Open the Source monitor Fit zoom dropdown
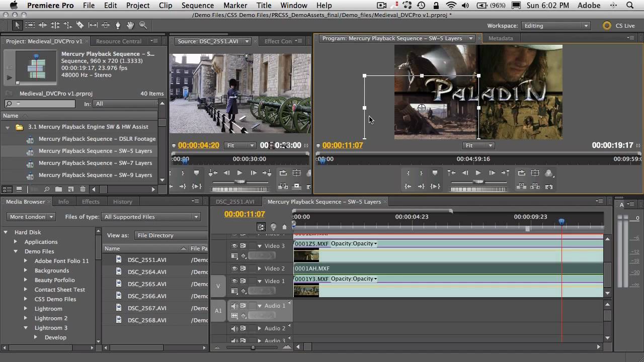644x362 pixels. click(239, 145)
